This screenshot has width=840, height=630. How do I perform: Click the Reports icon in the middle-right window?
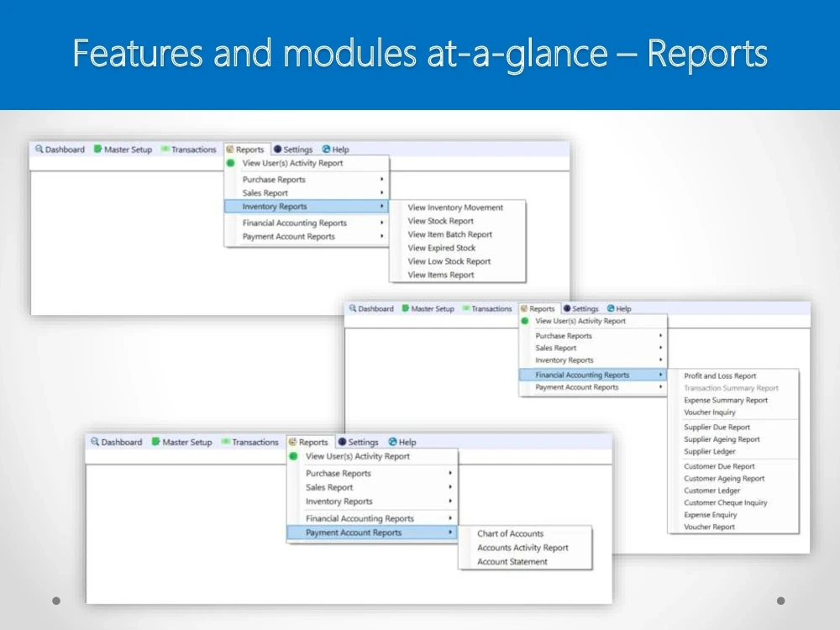click(524, 308)
